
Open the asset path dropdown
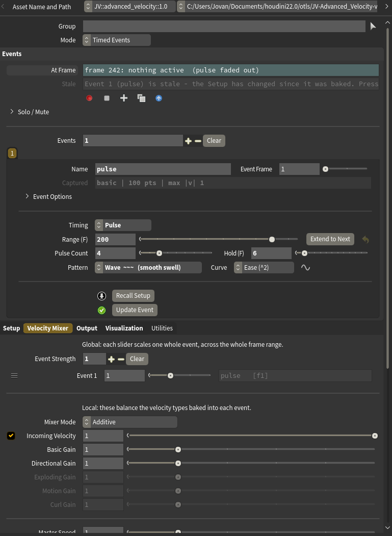click(277, 7)
